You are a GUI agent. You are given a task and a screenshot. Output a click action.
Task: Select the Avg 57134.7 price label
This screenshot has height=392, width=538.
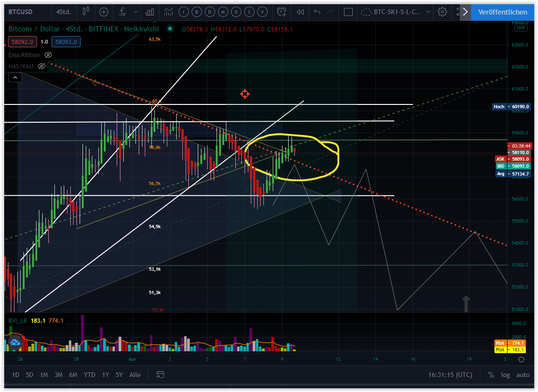tap(513, 174)
